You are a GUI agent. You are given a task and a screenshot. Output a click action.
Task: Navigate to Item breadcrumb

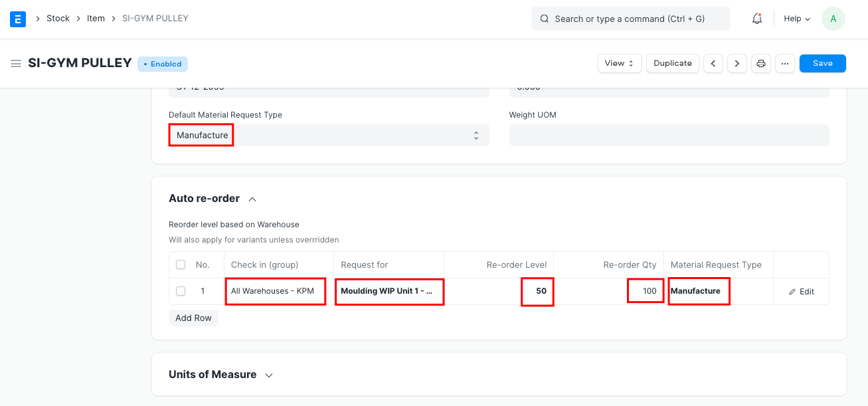(96, 19)
